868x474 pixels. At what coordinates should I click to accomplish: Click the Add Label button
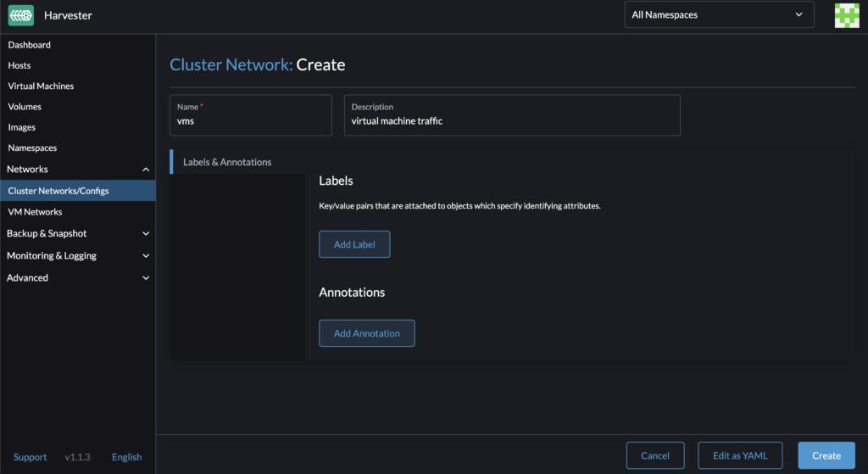coord(354,244)
